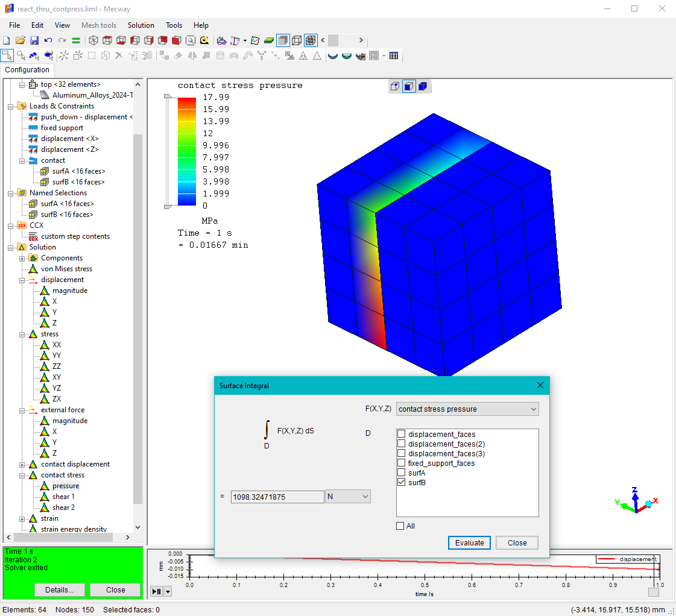Click the top slider handle of color legend
Screen dimensions: 676x616
point(168,96)
